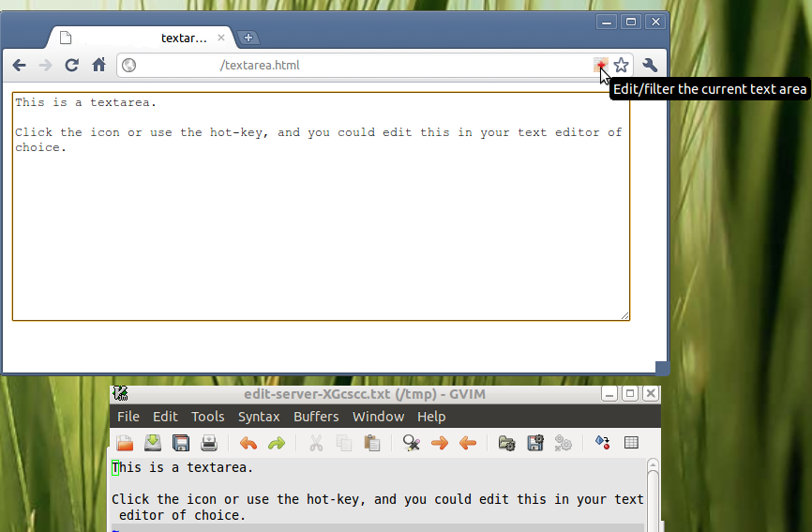Viewport: 812px width, 532px height.
Task: Click GVIM open file toolbar icon
Action: tap(125, 443)
